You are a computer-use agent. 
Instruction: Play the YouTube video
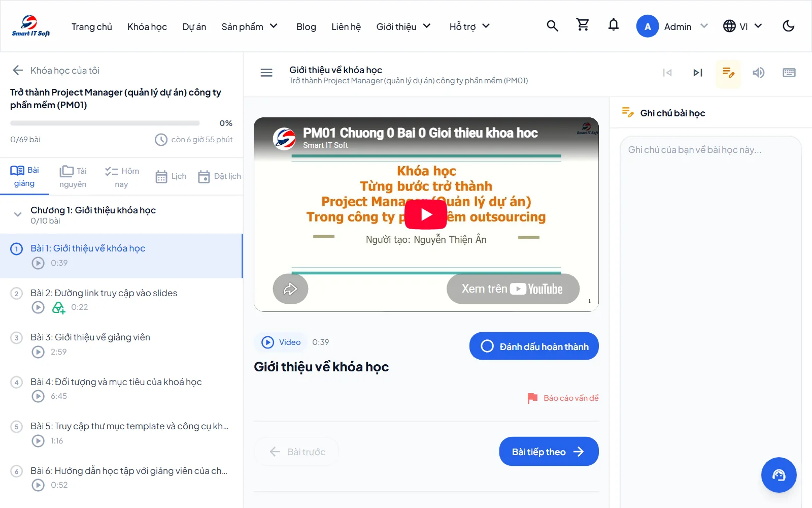426,214
